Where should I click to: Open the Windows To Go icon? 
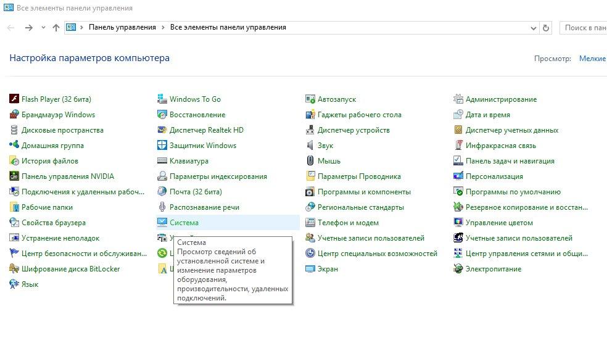coord(162,99)
